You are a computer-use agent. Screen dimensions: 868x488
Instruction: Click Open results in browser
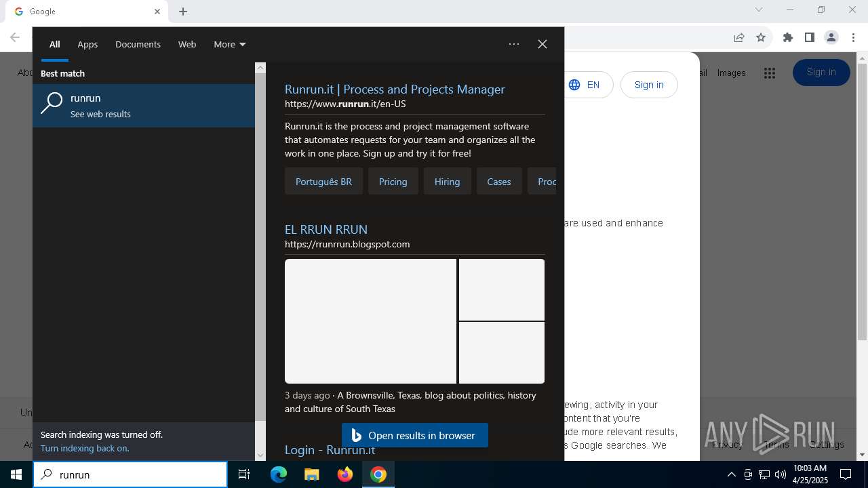[415, 435]
